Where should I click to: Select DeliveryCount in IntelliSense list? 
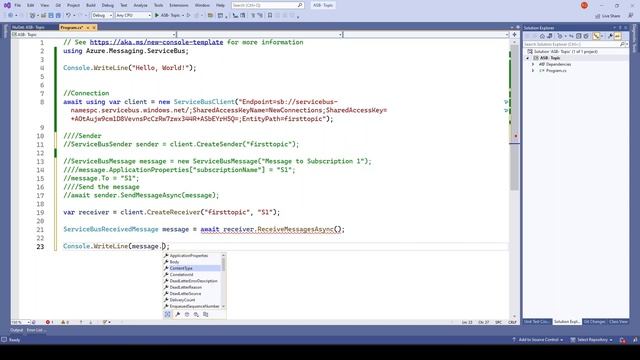(x=182, y=300)
